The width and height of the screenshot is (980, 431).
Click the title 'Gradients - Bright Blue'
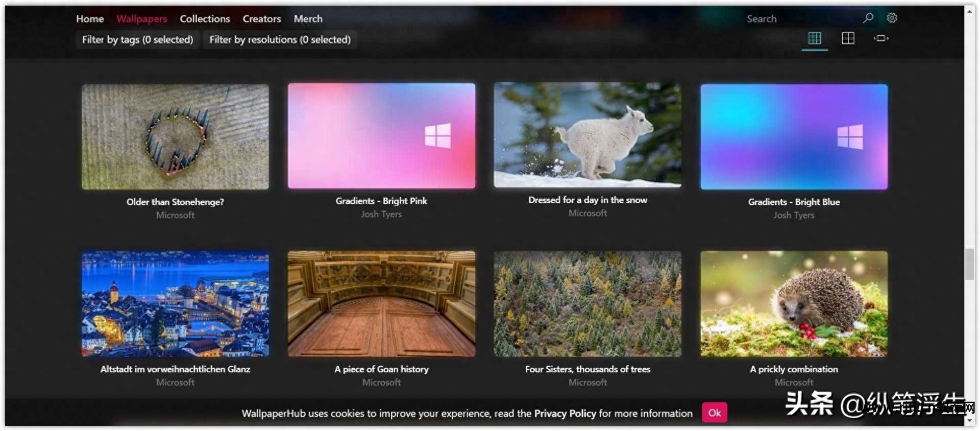click(x=794, y=202)
